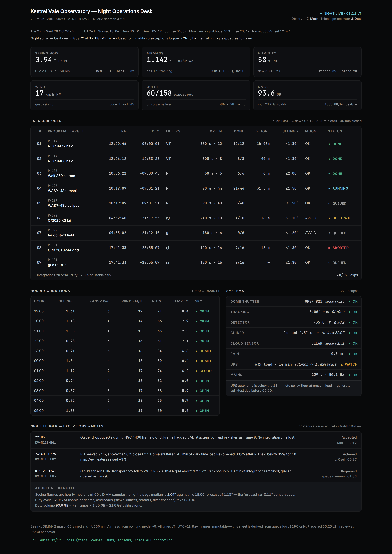
Task: Click the HUMIDITY 58 % RH value
Action: tap(267, 60)
